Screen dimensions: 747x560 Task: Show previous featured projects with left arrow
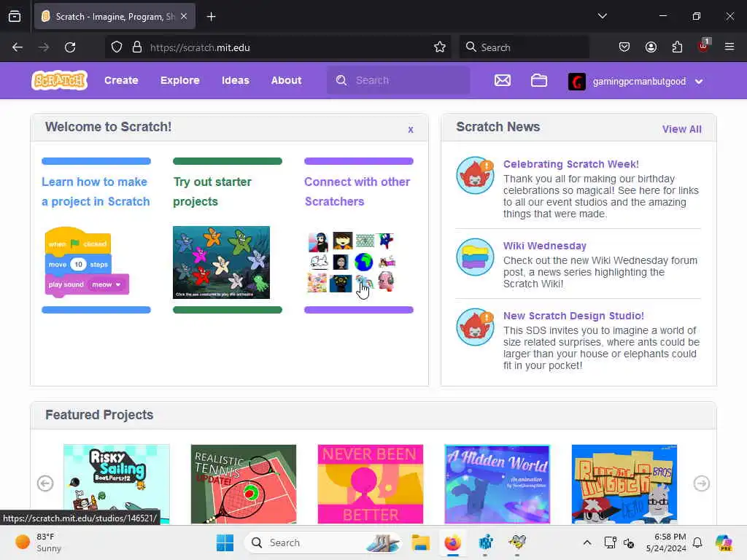(45, 483)
